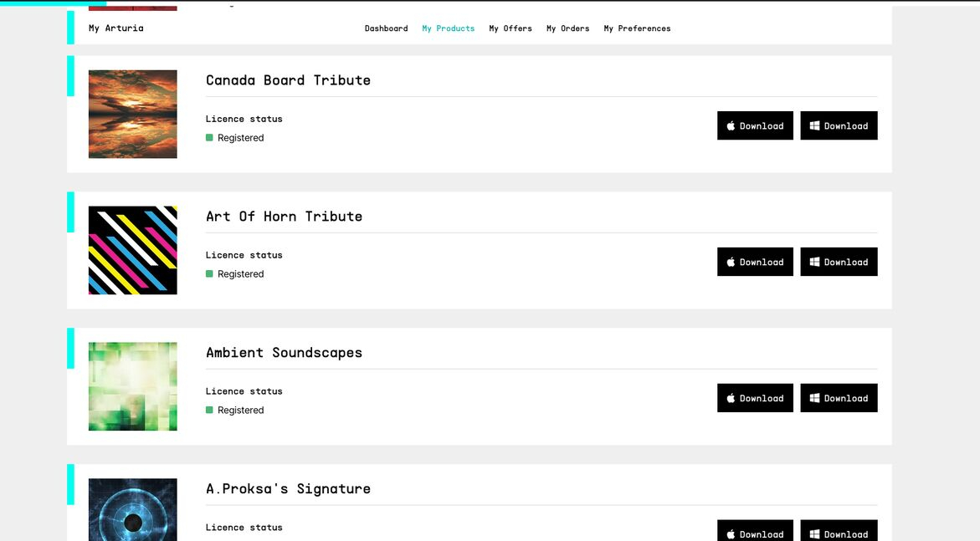Select the My Products tab

click(x=448, y=28)
